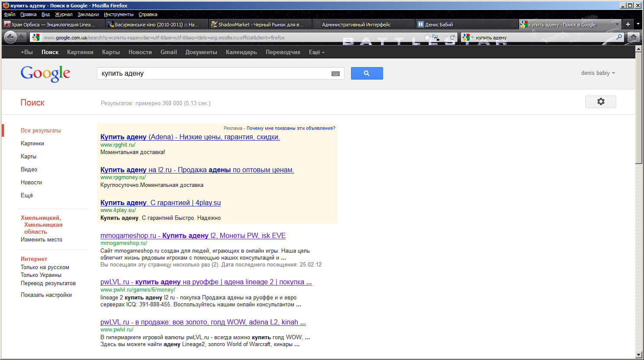This screenshot has height=360, width=644.
Task: Expand Ещё in the left sidebar
Action: coord(27,195)
